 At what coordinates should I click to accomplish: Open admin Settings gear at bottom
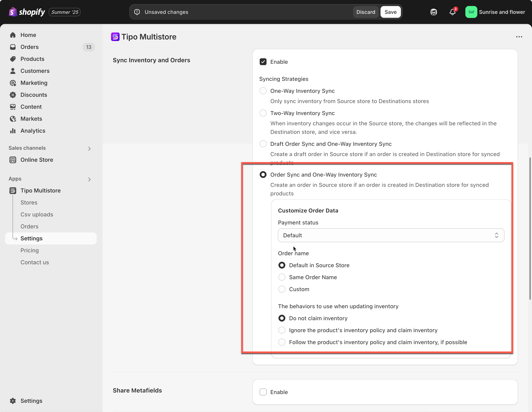coord(13,401)
